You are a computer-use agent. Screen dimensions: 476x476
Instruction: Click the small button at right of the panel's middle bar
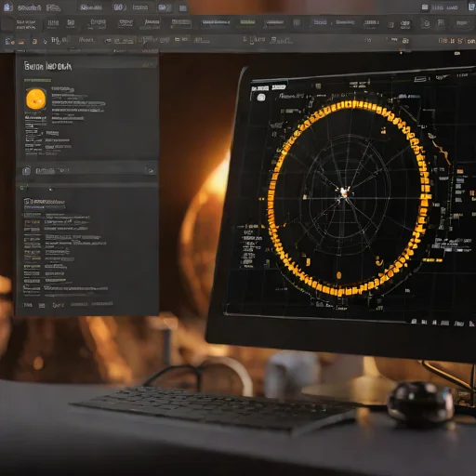[151, 171]
